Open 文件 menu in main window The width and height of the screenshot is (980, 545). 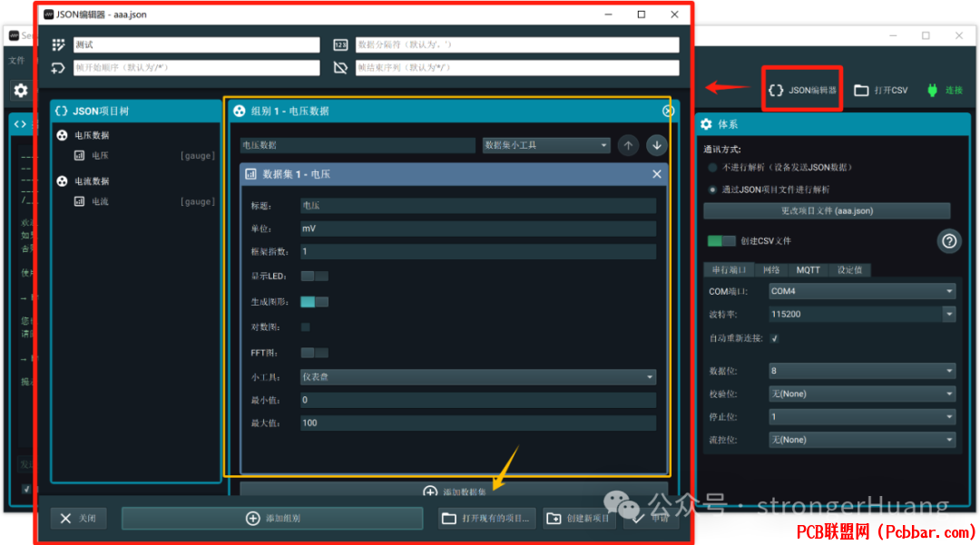point(16,61)
